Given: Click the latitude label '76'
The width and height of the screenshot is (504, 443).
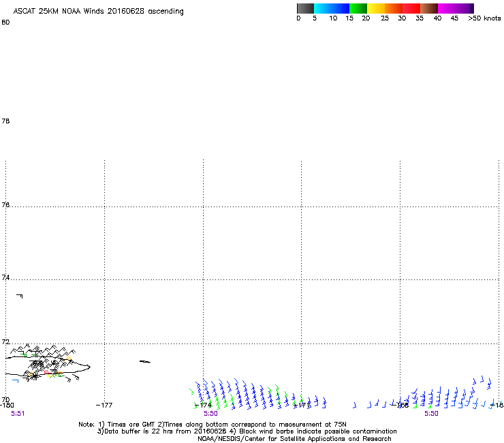Looking at the screenshot, I should 5,204.
